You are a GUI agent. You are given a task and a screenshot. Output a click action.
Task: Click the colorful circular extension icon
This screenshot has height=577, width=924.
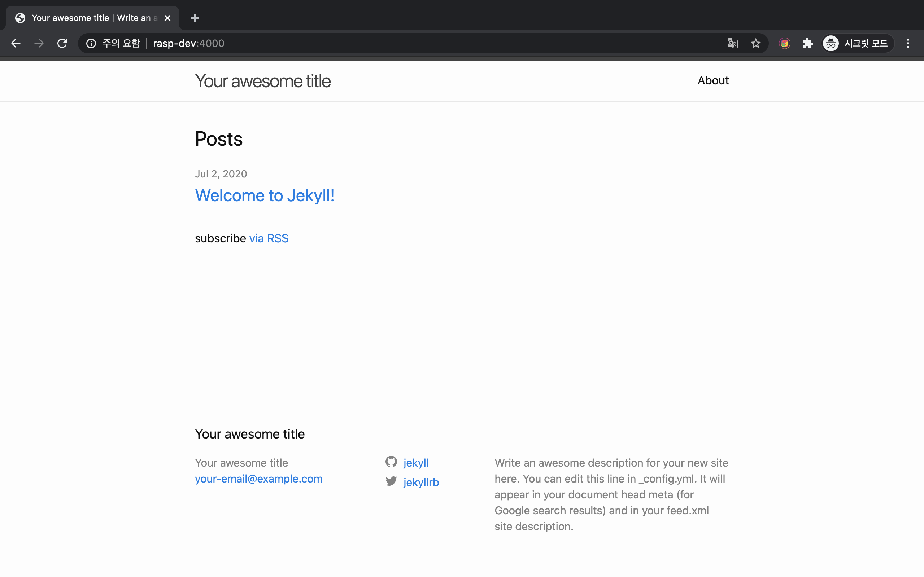tap(784, 44)
